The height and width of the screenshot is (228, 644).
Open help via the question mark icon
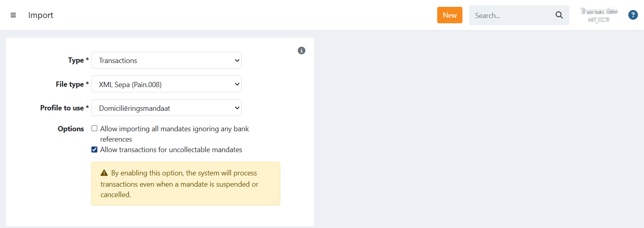coord(633,15)
